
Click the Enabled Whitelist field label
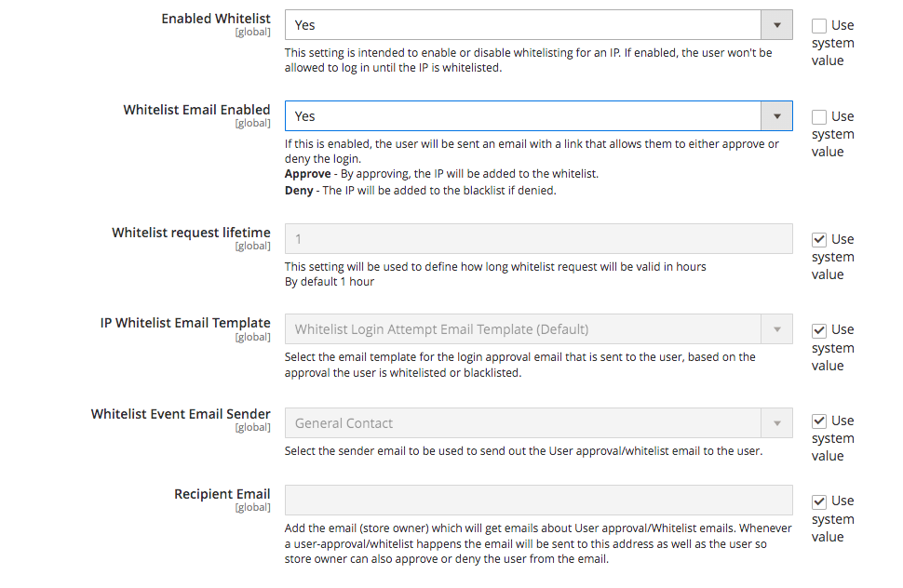[215, 19]
